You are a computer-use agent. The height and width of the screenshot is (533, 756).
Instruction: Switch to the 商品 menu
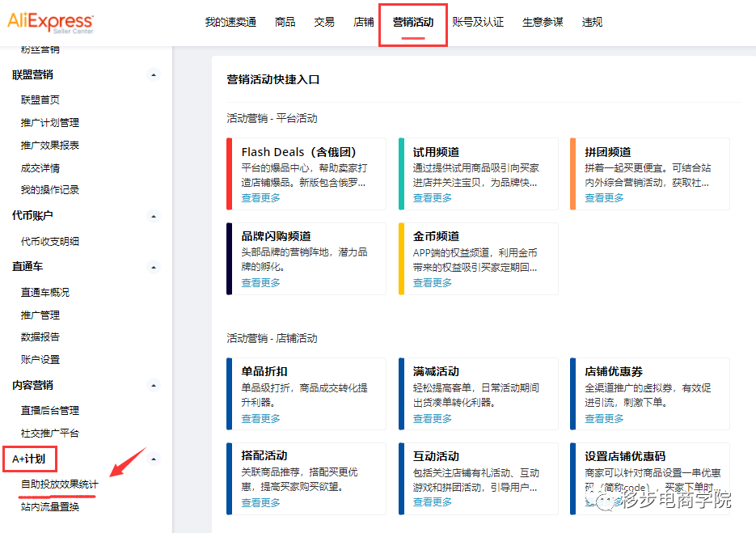pyautogui.click(x=285, y=22)
